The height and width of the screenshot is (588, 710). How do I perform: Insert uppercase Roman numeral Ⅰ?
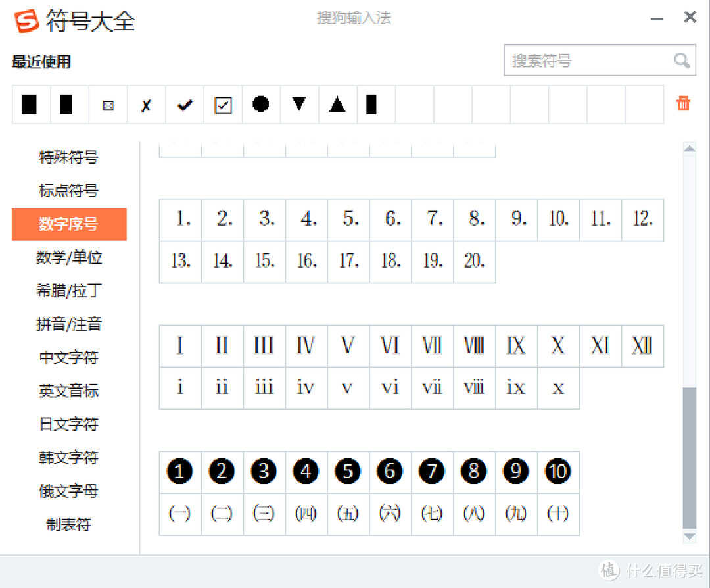click(179, 346)
